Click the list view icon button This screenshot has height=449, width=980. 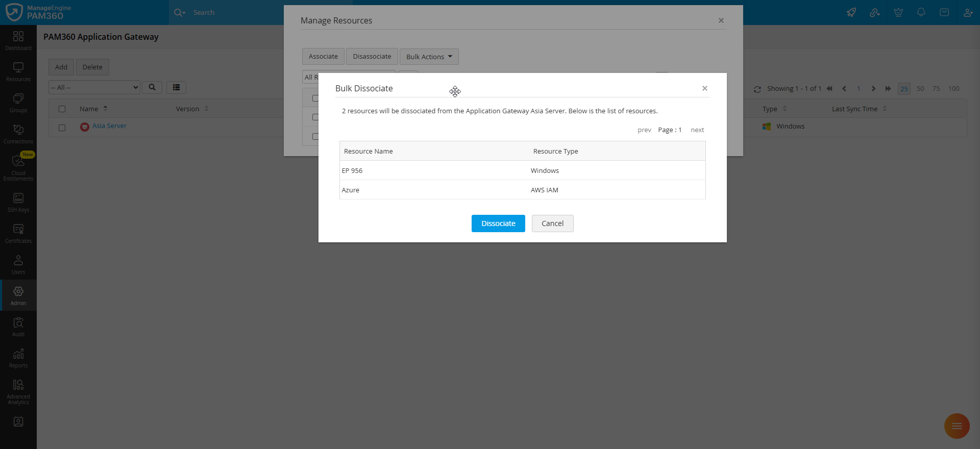click(x=176, y=87)
